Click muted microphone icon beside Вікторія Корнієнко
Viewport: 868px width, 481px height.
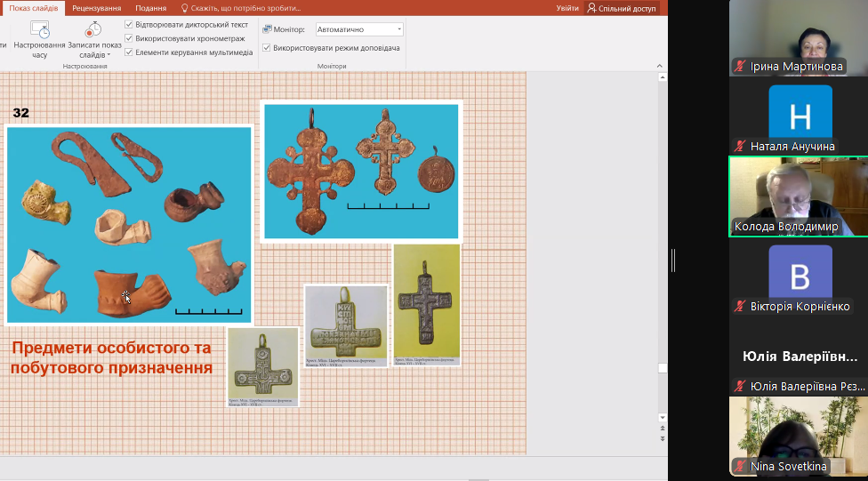(x=740, y=306)
